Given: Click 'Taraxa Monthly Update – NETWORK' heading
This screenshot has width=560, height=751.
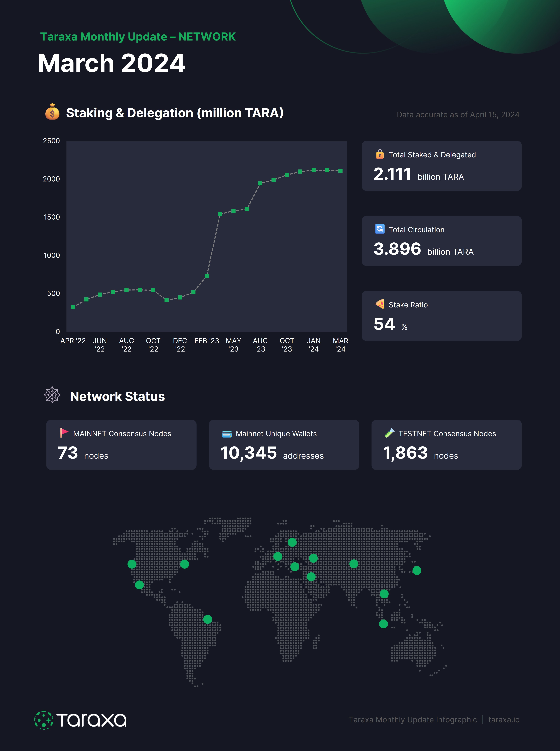Looking at the screenshot, I should click(138, 37).
